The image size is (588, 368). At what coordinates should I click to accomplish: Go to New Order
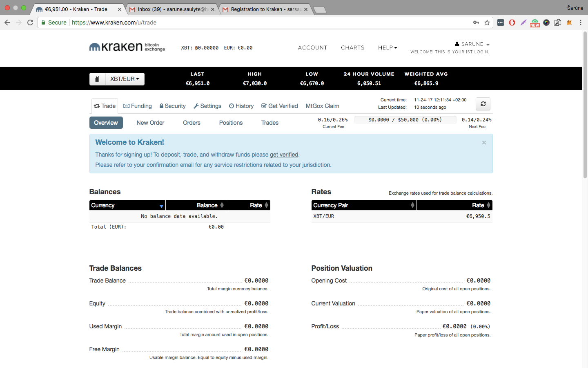[x=150, y=123]
